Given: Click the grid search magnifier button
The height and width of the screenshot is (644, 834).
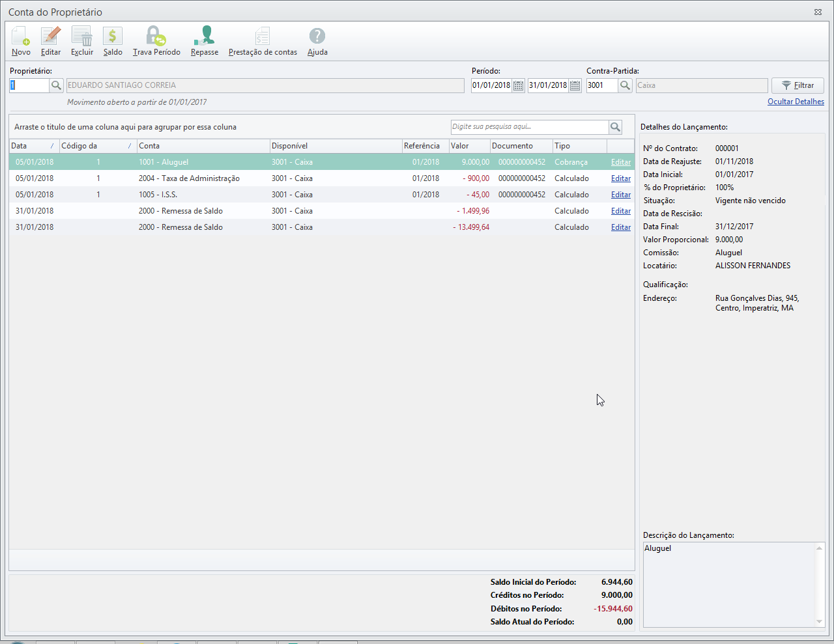Looking at the screenshot, I should pos(615,127).
